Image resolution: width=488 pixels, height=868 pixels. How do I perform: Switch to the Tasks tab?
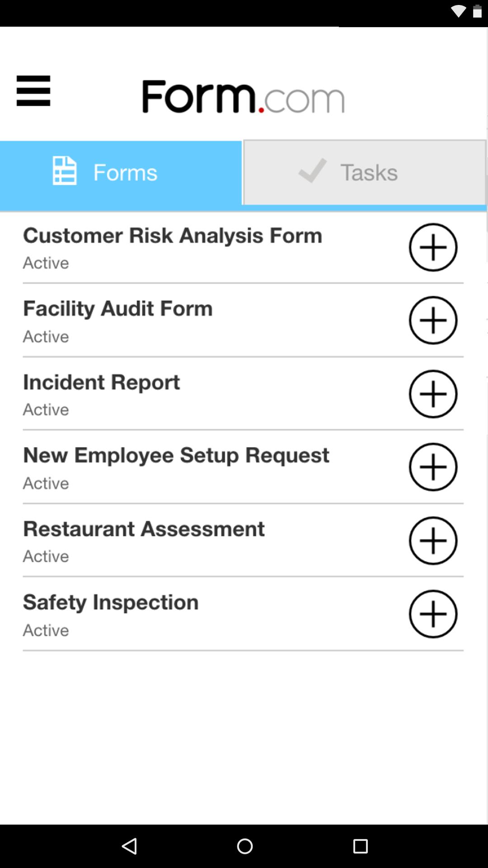[364, 172]
